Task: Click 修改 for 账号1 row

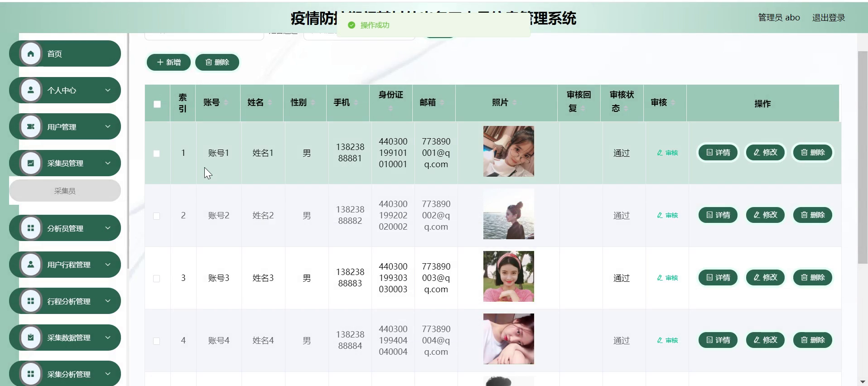Action: point(765,153)
